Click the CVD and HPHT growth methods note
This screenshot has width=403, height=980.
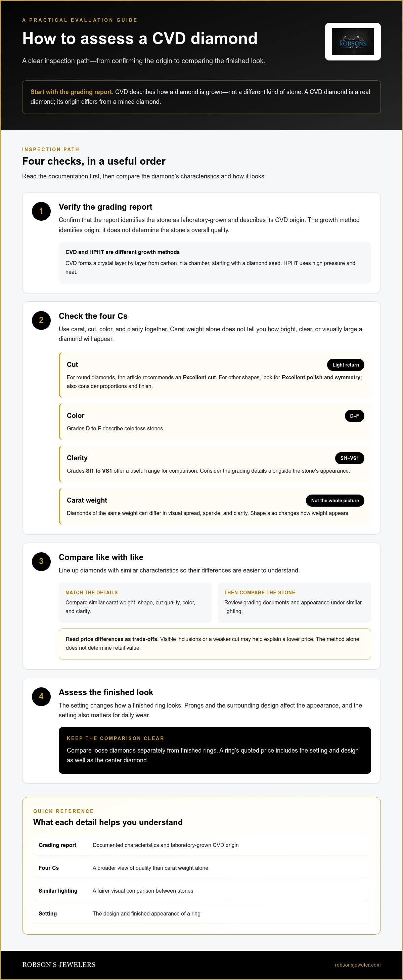coord(215,262)
